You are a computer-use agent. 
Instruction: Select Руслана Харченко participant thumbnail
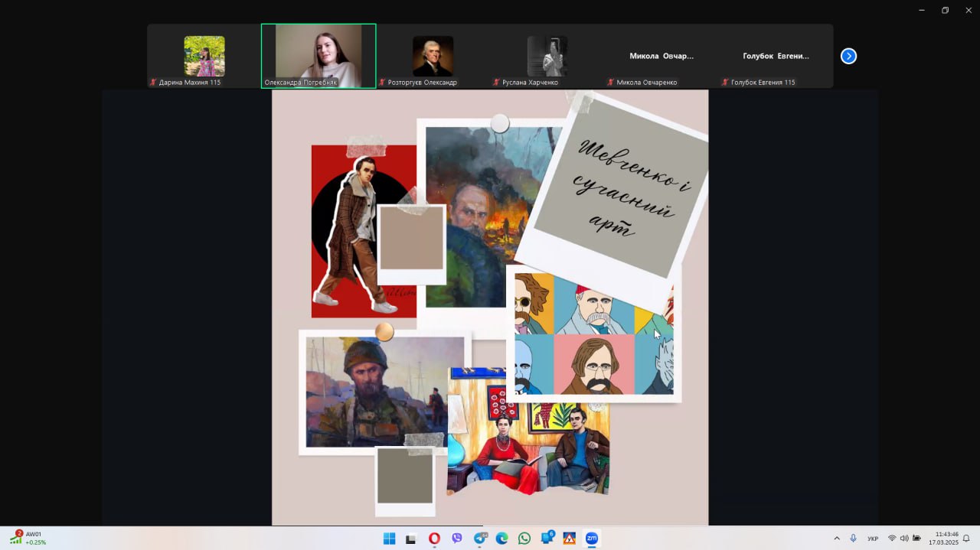pyautogui.click(x=547, y=56)
